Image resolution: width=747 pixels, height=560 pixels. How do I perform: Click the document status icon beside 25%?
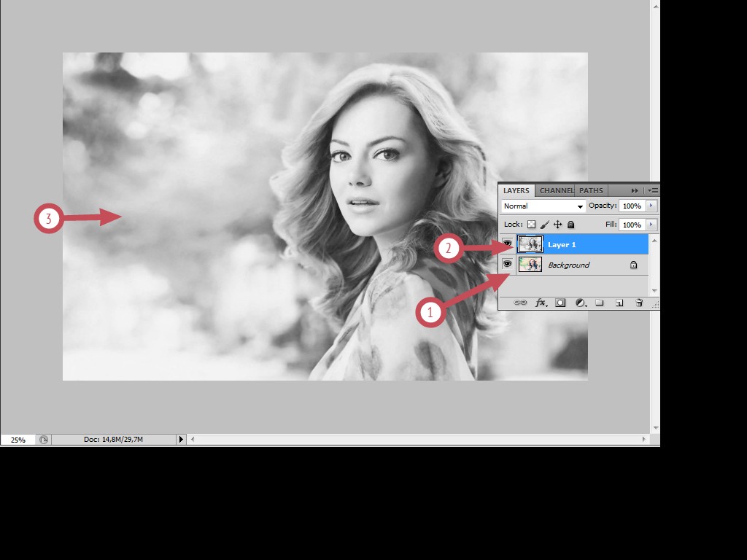[x=43, y=440]
